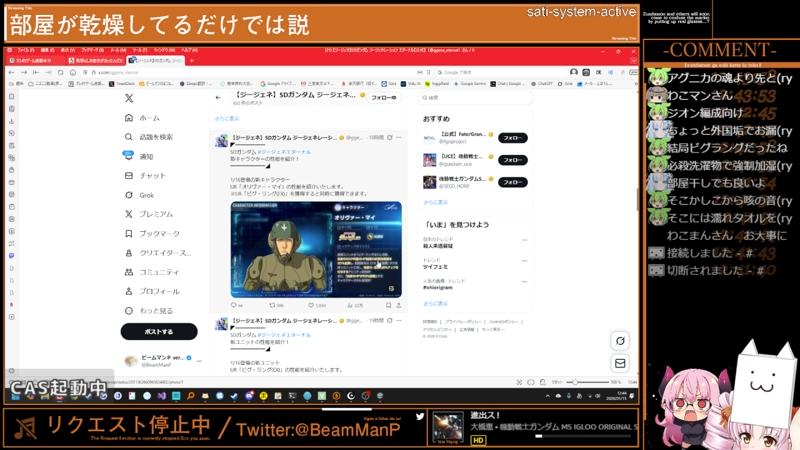The image size is (800, 450).
Task: Click さらに表示 above first post
Action: point(227,118)
